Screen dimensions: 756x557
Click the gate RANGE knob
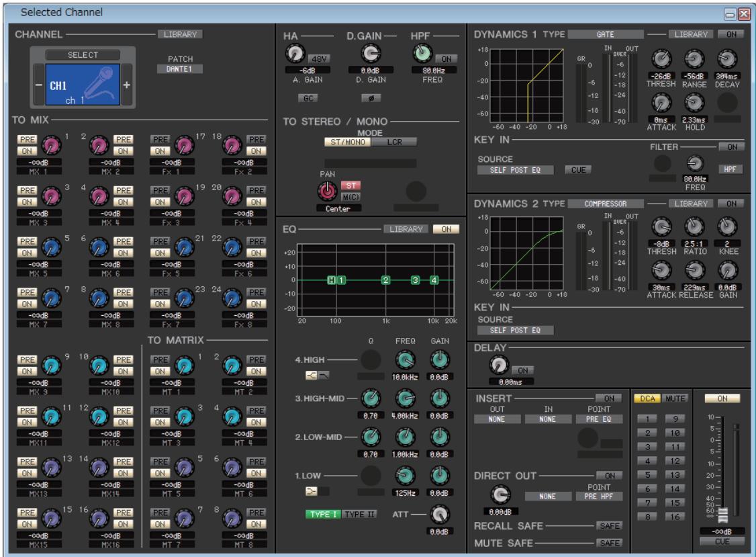pyautogui.click(x=694, y=59)
